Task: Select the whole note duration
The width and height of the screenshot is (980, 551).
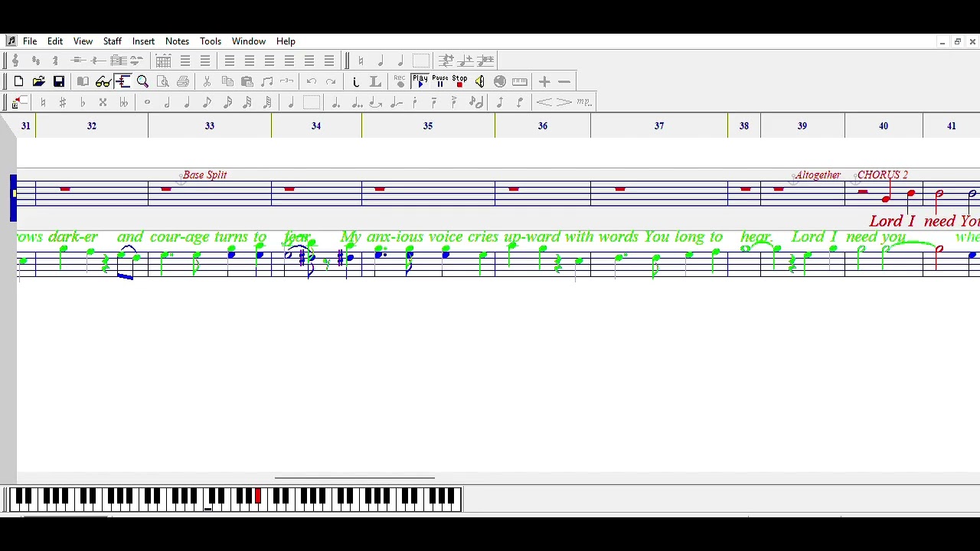Action: click(x=147, y=102)
